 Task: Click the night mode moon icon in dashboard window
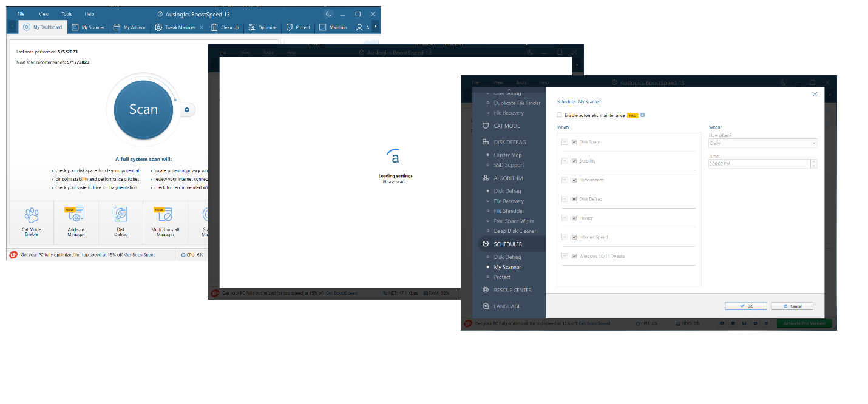point(329,13)
